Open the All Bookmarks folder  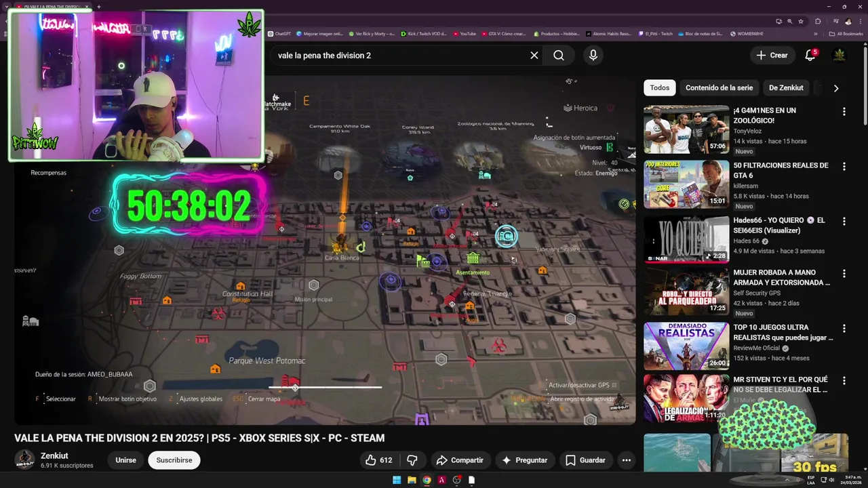click(846, 33)
